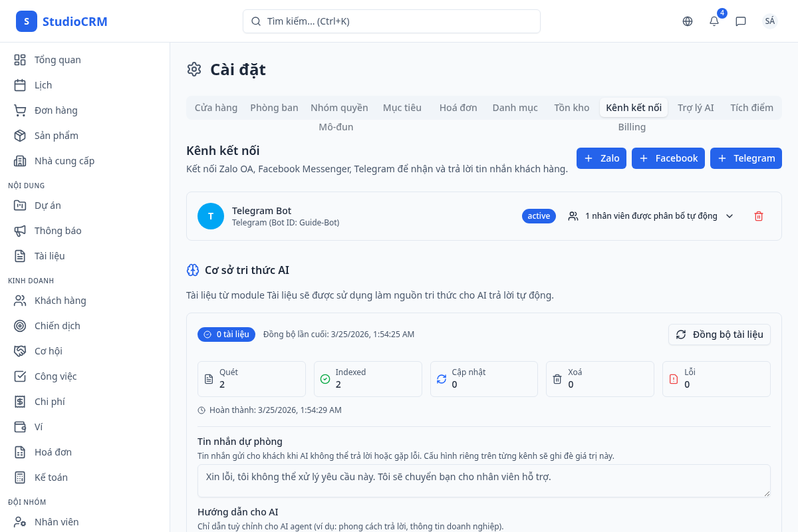Open Kế toán in the sidebar
The width and height of the screenshot is (798, 532).
[51, 477]
